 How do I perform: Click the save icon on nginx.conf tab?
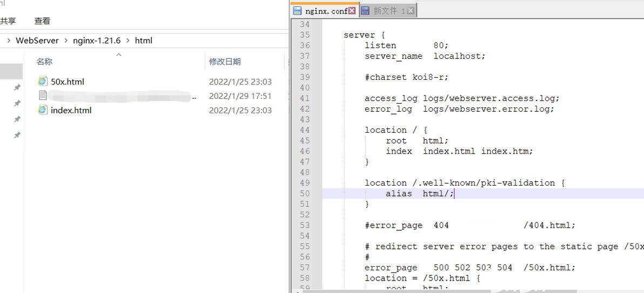[x=297, y=11]
